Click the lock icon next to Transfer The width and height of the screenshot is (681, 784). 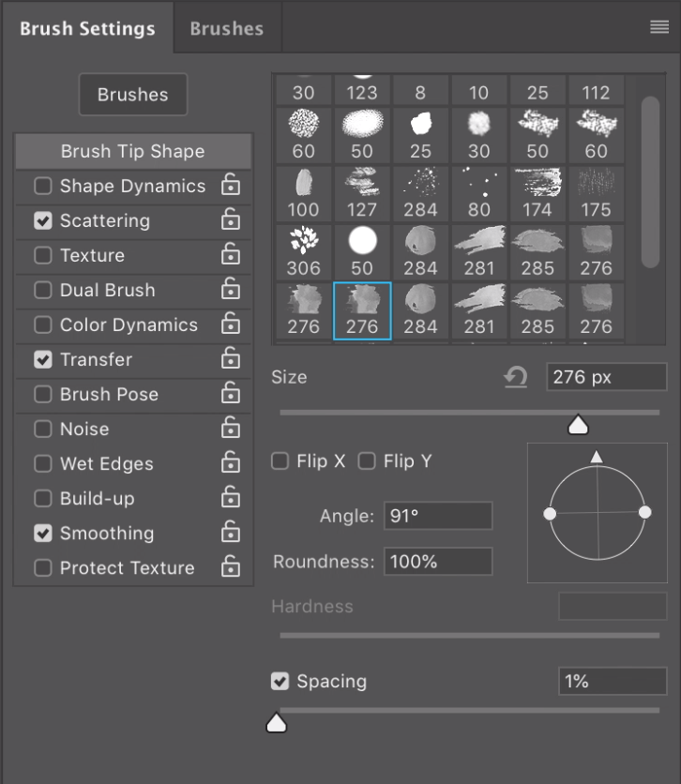230,359
